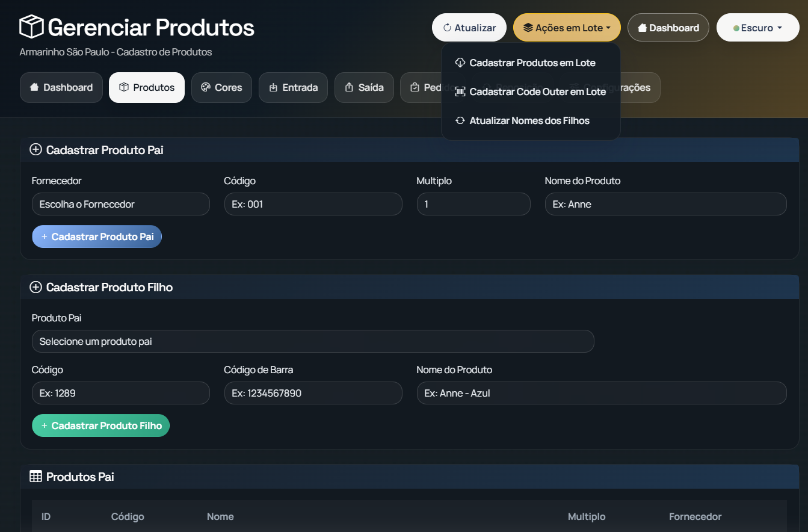Click the green Cadastrar Produto Filho button
The image size is (808, 532).
coord(100,425)
